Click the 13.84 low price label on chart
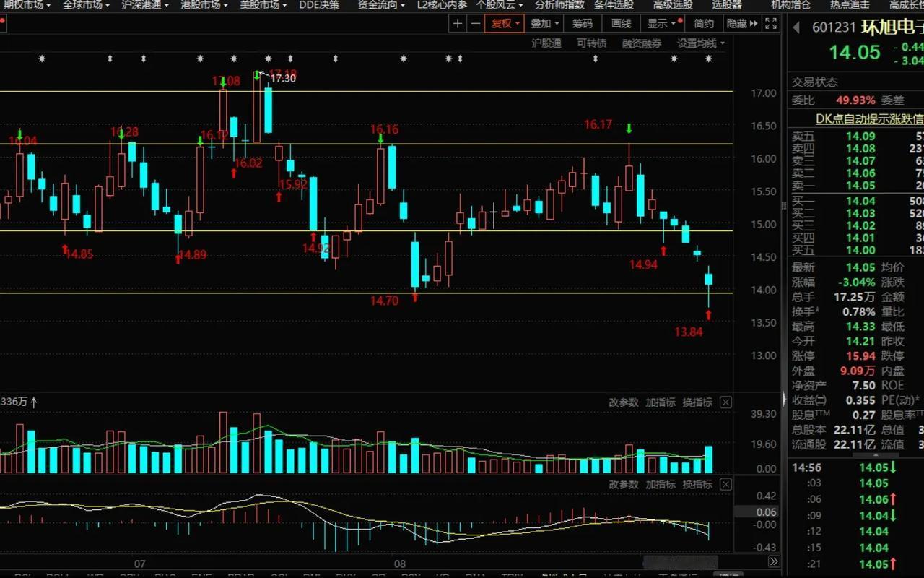924x578 pixels. [x=689, y=332]
